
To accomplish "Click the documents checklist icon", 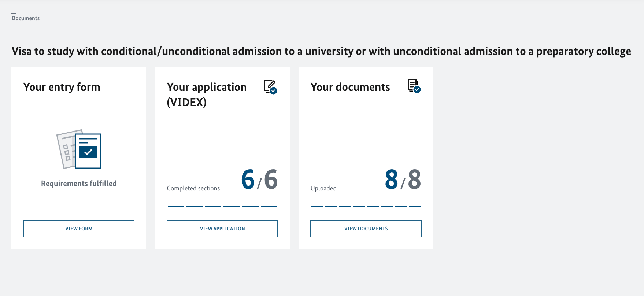I will (x=414, y=86).
